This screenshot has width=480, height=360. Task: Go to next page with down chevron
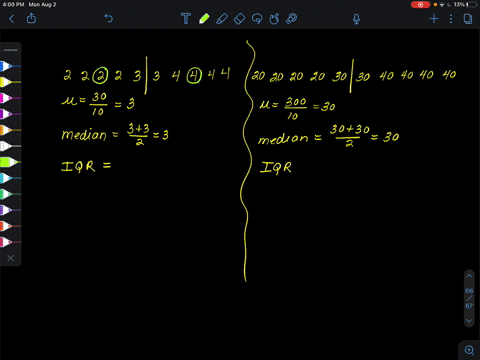(x=469, y=321)
